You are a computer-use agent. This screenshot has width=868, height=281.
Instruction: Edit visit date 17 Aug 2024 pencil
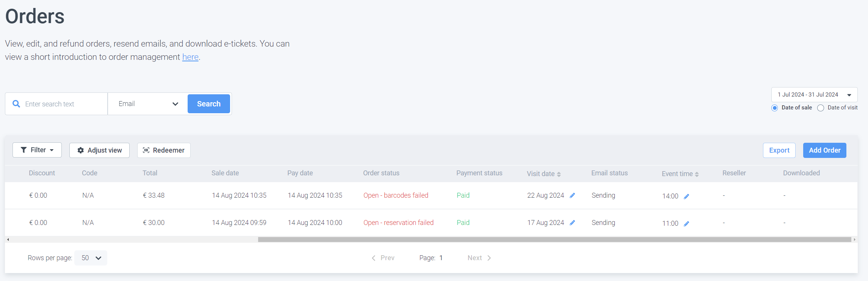pos(572,223)
